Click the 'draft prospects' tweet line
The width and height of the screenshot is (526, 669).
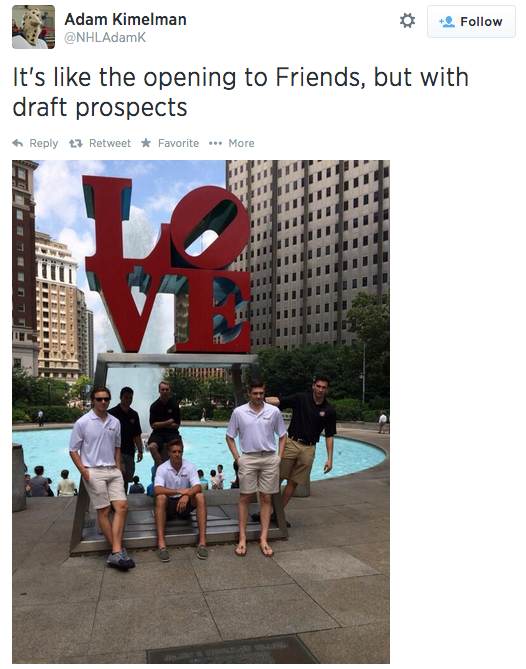(x=100, y=107)
